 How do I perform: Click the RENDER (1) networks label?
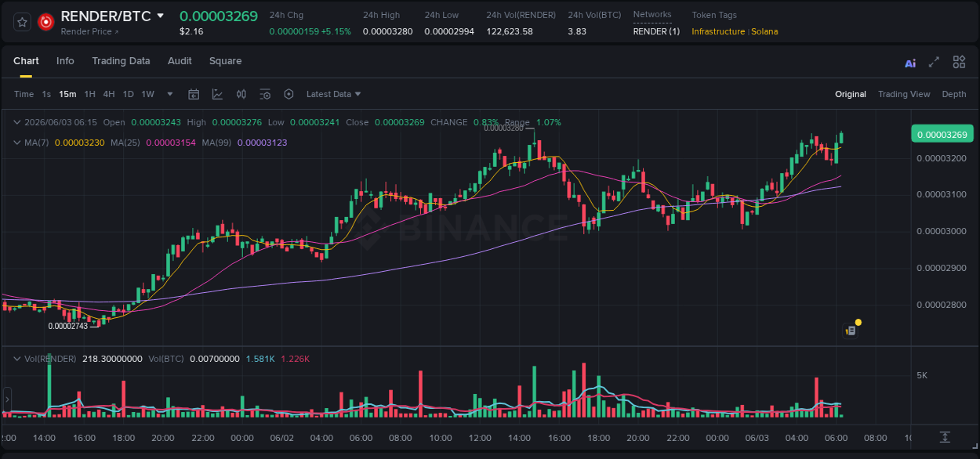656,31
